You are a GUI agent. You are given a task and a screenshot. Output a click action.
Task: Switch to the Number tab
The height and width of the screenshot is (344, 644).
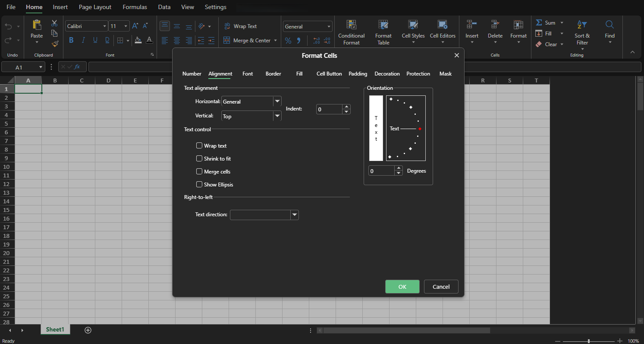pyautogui.click(x=192, y=74)
